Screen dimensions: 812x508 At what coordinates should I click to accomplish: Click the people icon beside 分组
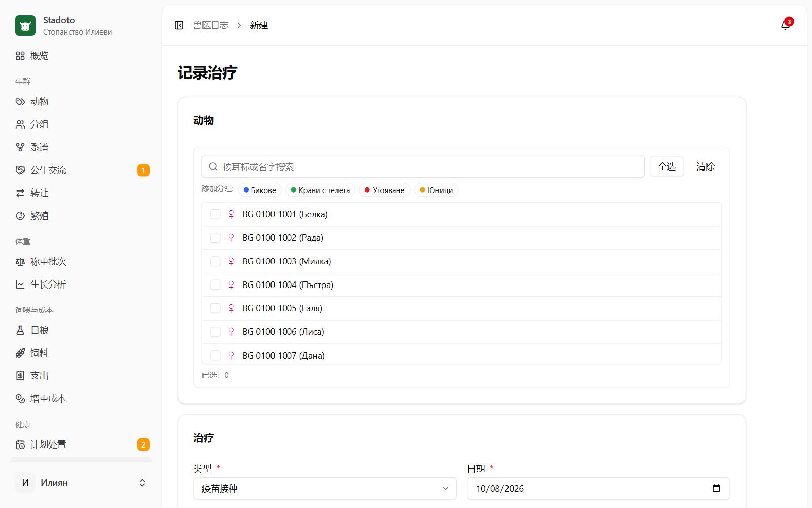point(20,124)
